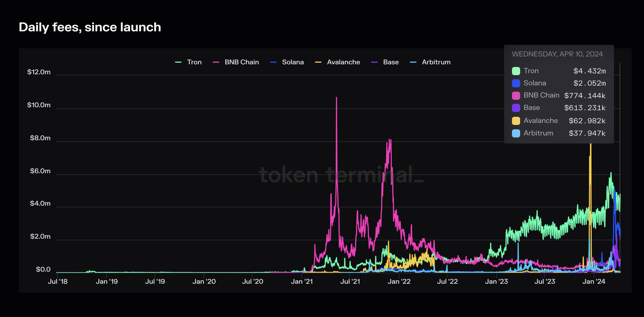The width and height of the screenshot is (644, 317).
Task: Click the Jul '22 x-axis label
Action: click(x=447, y=281)
